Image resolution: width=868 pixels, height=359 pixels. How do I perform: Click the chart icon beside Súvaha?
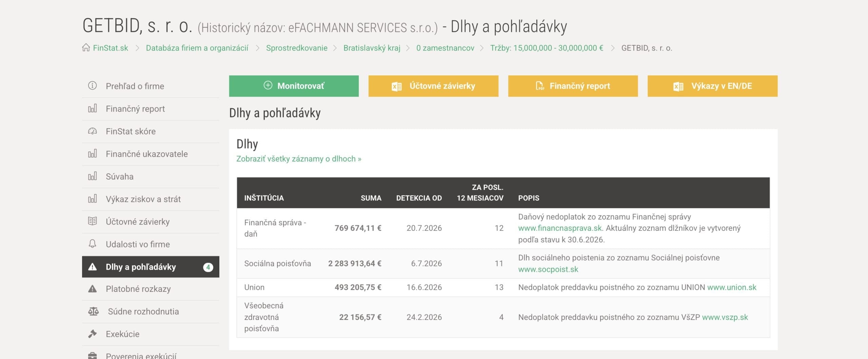coord(92,176)
